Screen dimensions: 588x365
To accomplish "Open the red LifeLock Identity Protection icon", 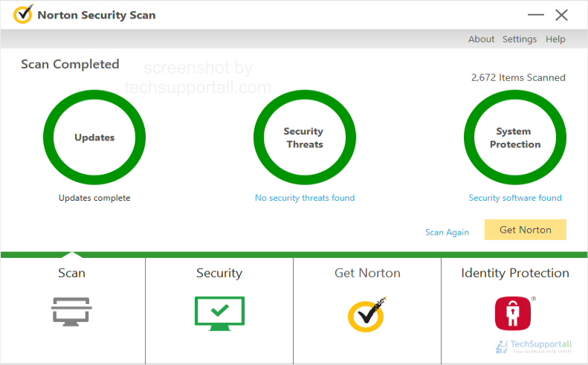I will [514, 313].
